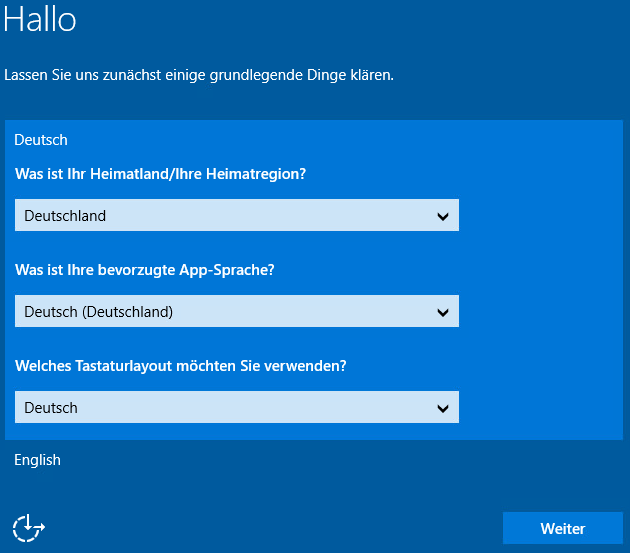The width and height of the screenshot is (630, 553).
Task: Switch to the English language entry
Action: coord(38,460)
